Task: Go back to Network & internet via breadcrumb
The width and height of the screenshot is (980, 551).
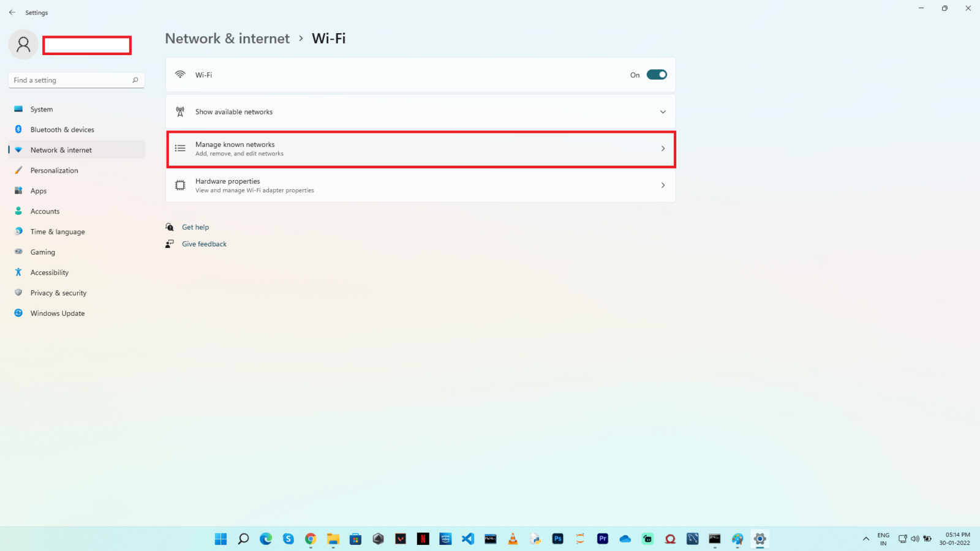Action: point(227,38)
